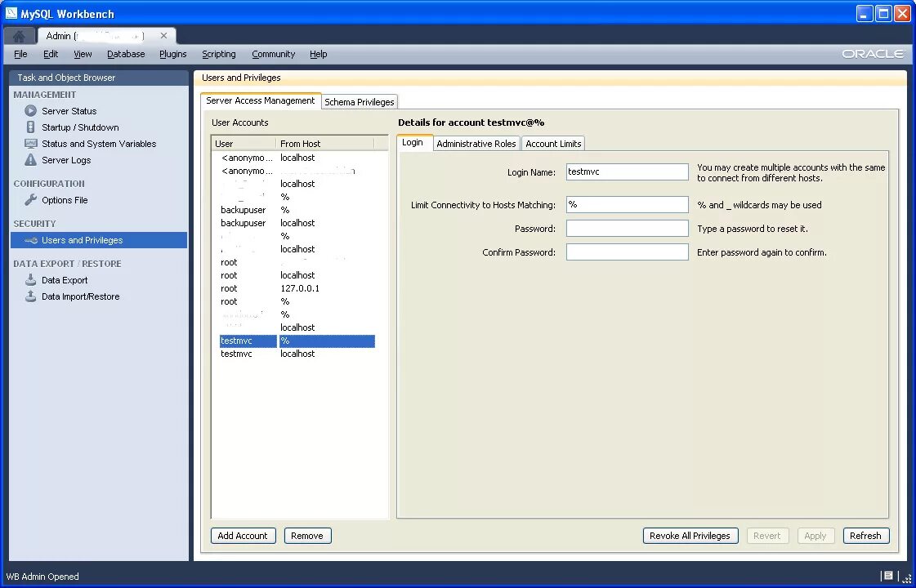Screen dimensions: 916x588
Task: Switch to Administrative Roles tab
Action: pyautogui.click(x=476, y=144)
